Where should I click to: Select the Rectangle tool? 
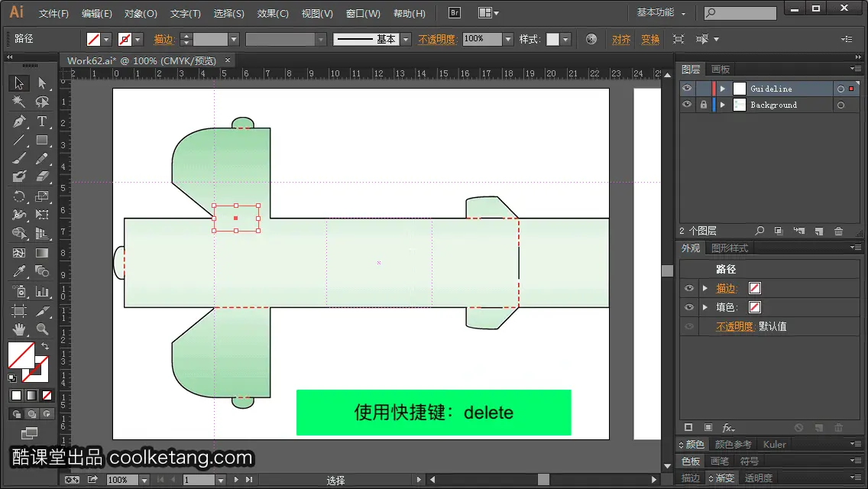(42, 140)
